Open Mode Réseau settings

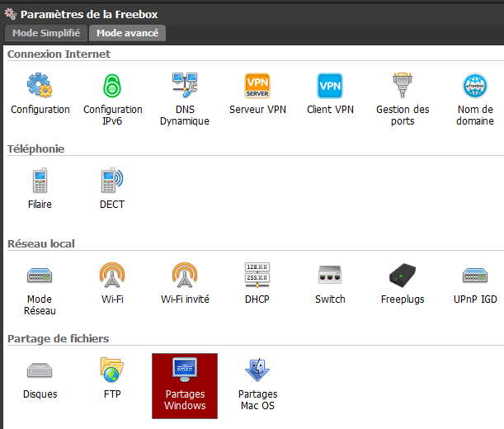(40, 276)
